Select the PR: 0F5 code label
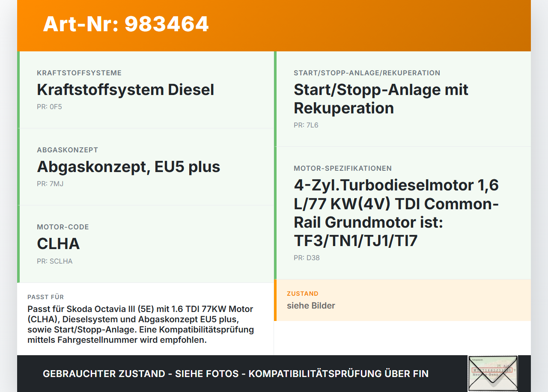 click(49, 107)
